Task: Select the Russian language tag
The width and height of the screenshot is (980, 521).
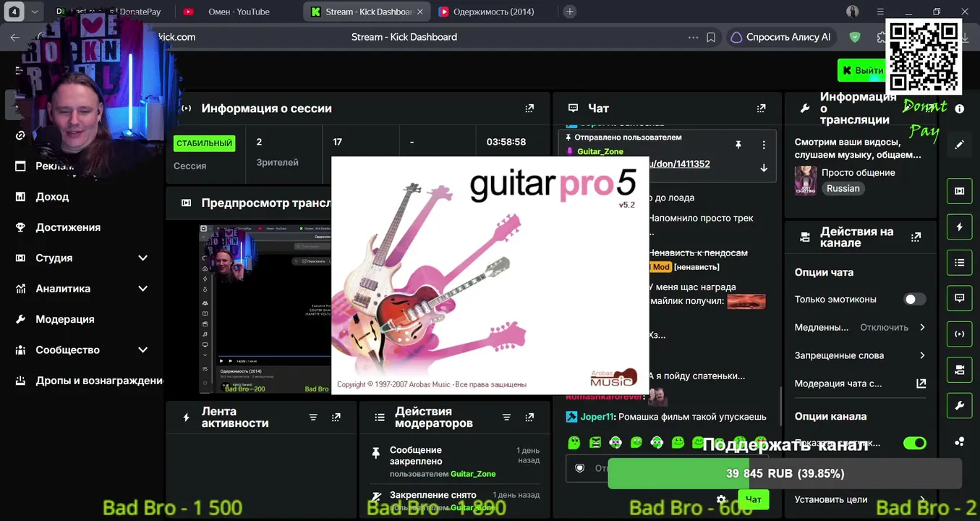Action: [x=843, y=189]
